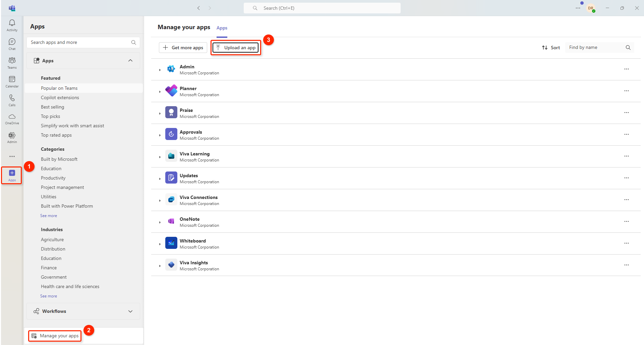
Task: Expand the Planner app row arrow
Action: click(160, 92)
